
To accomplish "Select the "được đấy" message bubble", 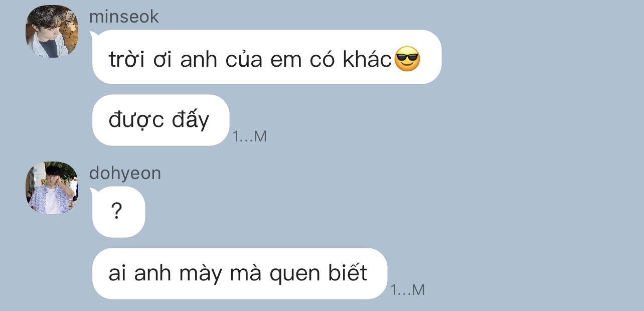I will point(159,120).
